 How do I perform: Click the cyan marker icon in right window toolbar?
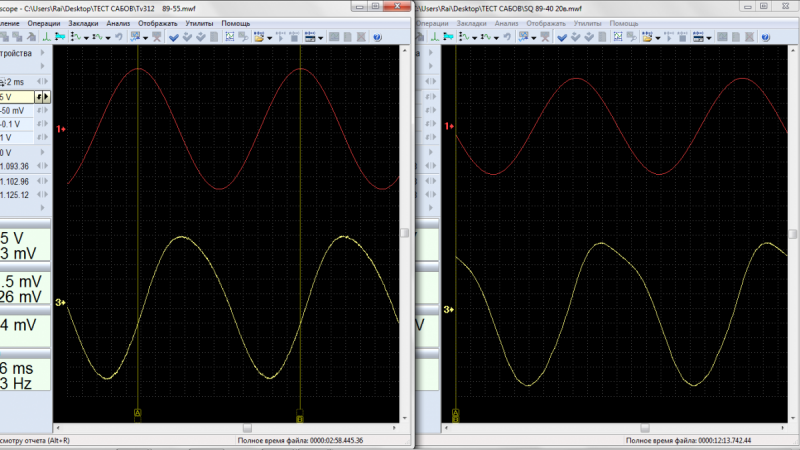pyautogui.click(x=448, y=37)
